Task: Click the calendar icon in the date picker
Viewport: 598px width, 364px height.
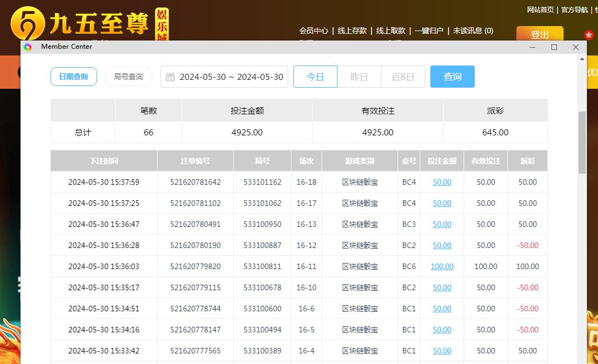Action: [170, 77]
